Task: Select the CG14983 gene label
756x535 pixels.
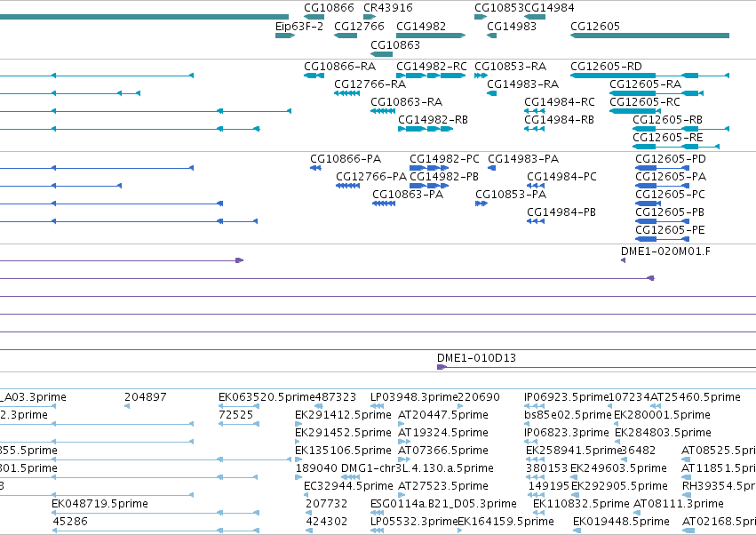Action: tap(511, 27)
